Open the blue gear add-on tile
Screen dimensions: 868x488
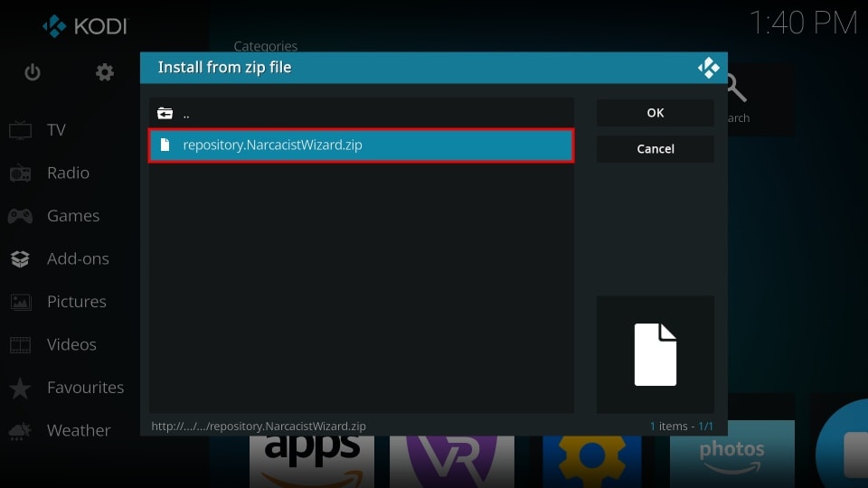[591, 462]
